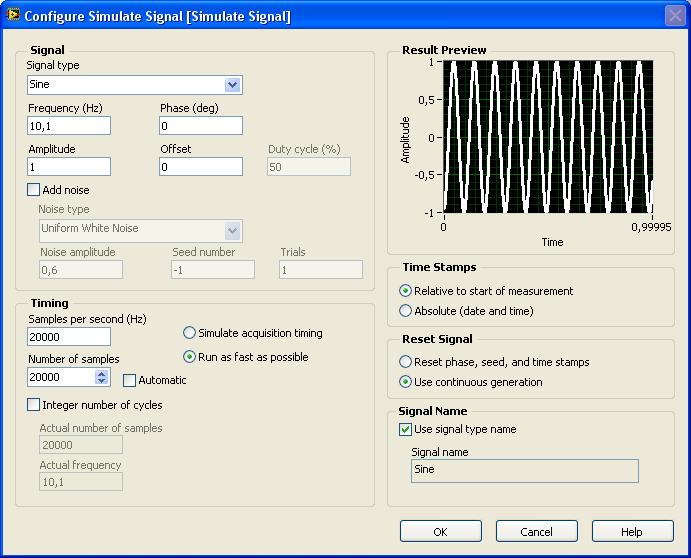
Task: Click the Help button
Action: (632, 531)
